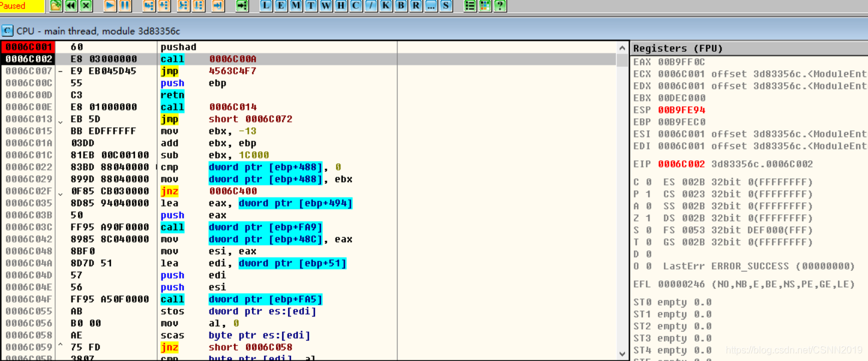Show Call stack window (K button)

click(386, 6)
